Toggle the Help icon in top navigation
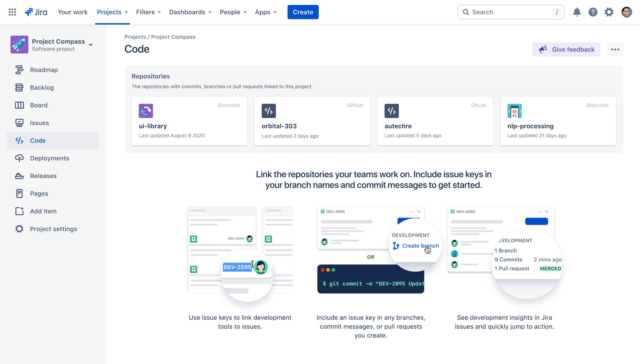 (x=593, y=12)
